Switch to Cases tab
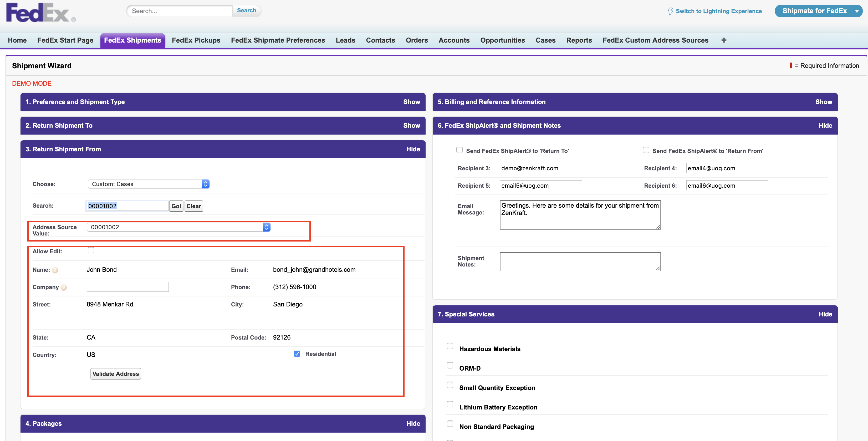Image resolution: width=868 pixels, height=441 pixels. [545, 40]
